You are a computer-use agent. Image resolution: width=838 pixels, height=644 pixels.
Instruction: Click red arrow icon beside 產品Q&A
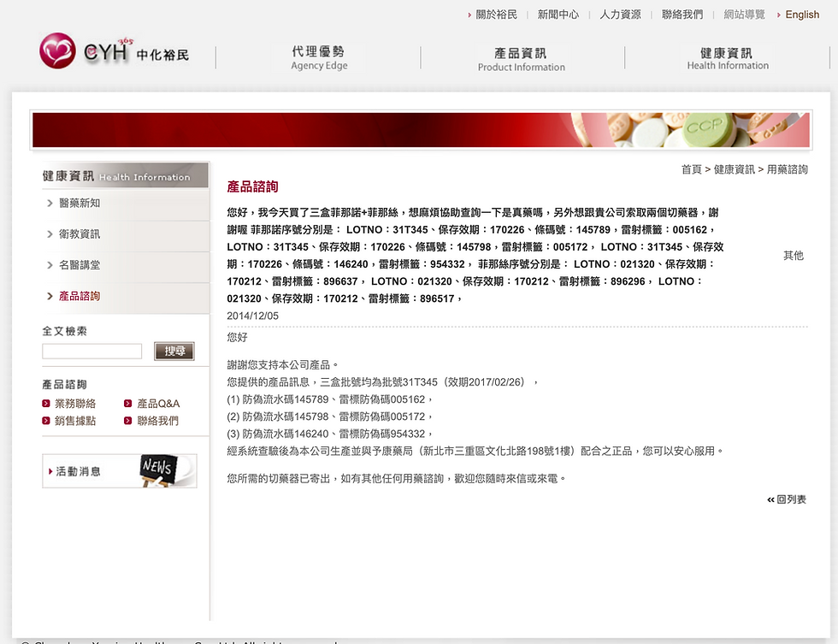127,404
